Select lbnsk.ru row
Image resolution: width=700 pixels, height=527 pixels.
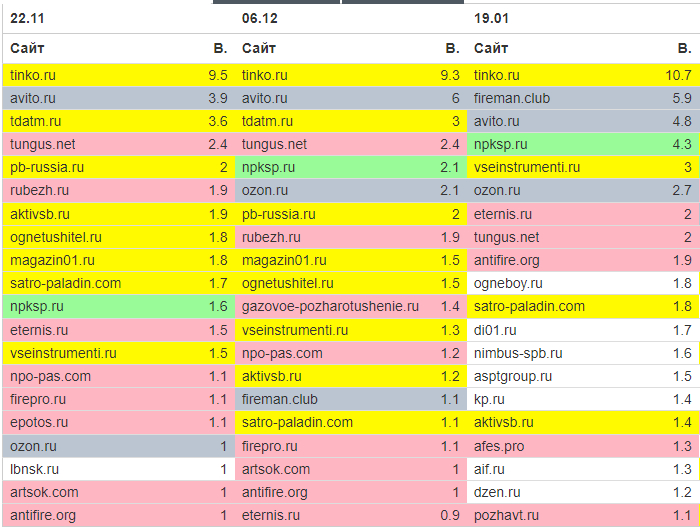(119, 469)
